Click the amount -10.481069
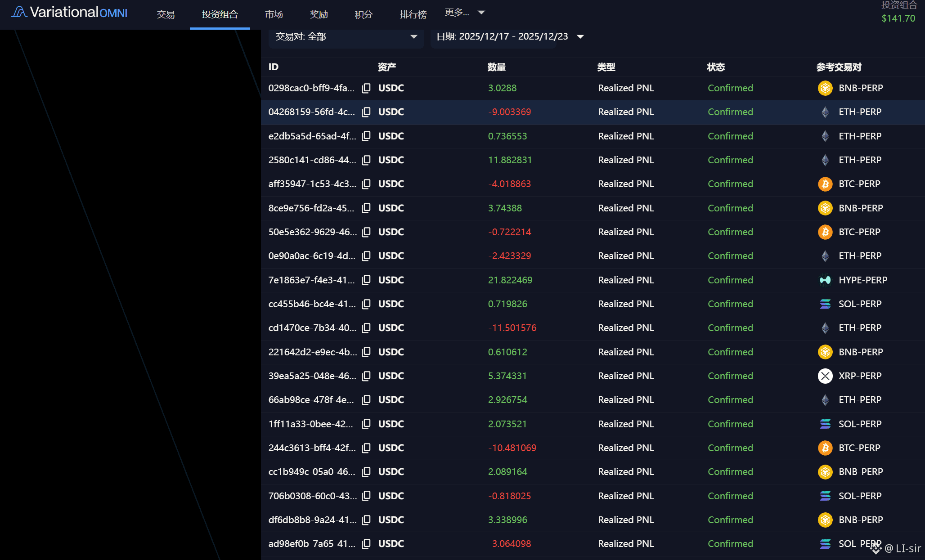Image resolution: width=925 pixels, height=560 pixels. [512, 448]
